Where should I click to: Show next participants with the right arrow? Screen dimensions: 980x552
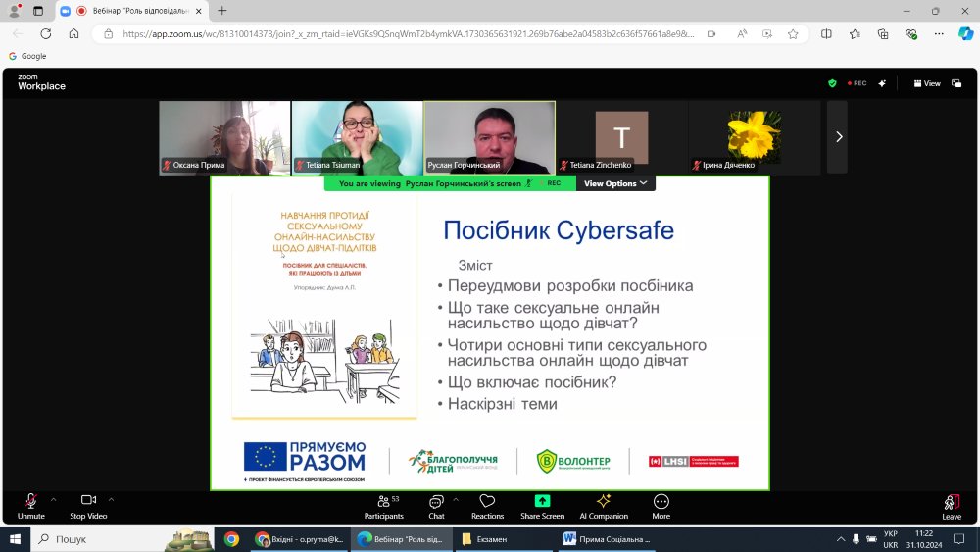[838, 137]
